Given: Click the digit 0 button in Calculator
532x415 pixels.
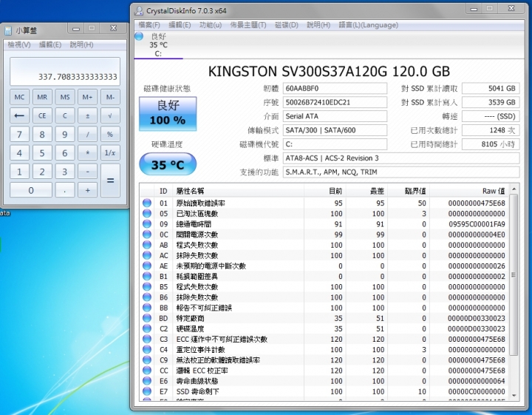Looking at the screenshot, I should [x=31, y=190].
